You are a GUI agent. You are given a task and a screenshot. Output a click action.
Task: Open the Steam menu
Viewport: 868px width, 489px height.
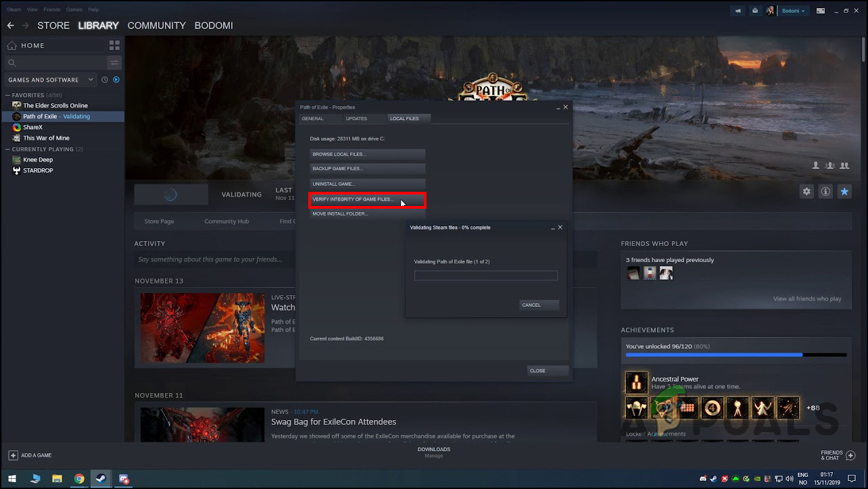(x=14, y=9)
